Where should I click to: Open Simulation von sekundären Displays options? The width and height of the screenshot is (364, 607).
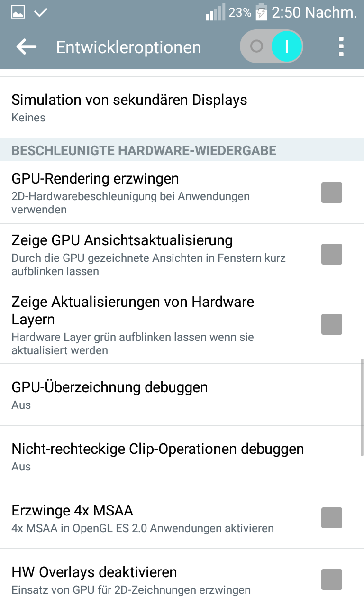pyautogui.click(x=129, y=108)
